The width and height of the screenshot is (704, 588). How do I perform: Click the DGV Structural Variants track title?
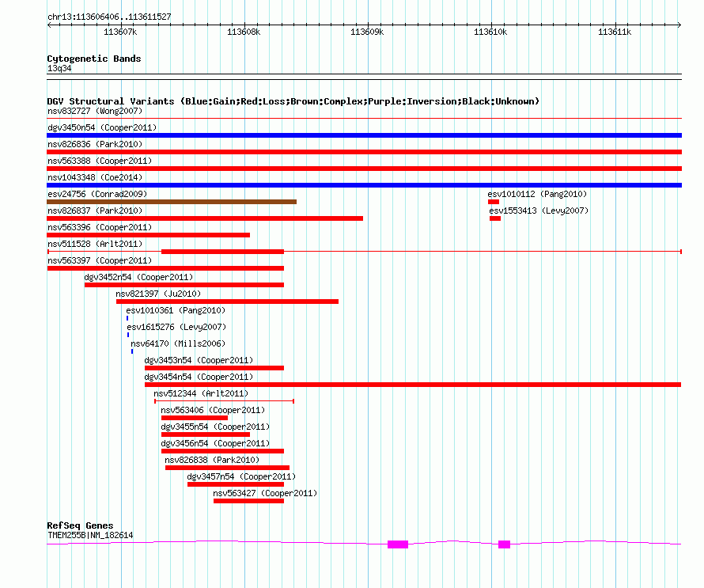(x=293, y=101)
